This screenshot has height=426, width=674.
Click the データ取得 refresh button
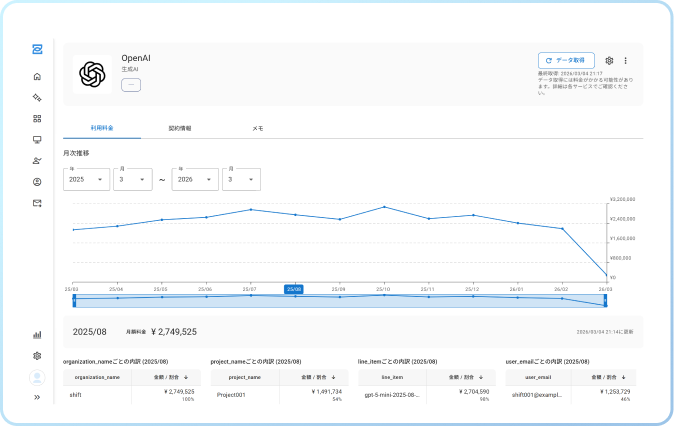(x=566, y=61)
